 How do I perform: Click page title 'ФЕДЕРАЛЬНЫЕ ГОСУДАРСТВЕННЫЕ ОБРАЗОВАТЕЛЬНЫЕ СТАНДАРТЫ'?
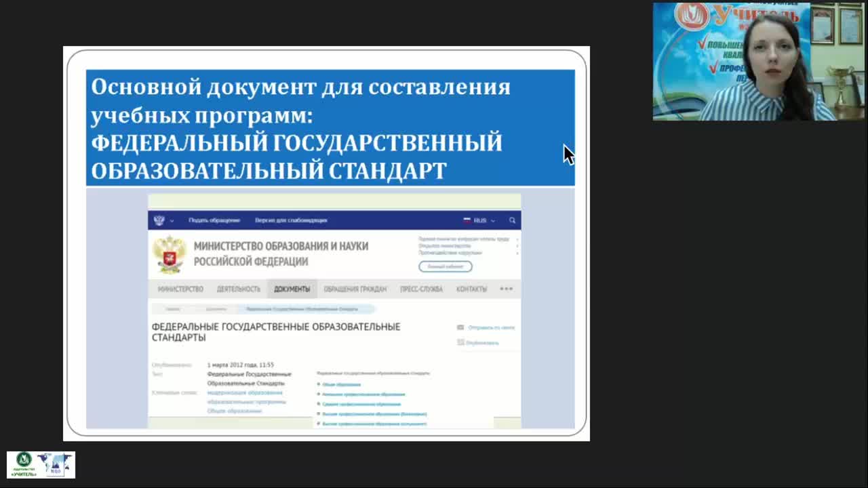pyautogui.click(x=276, y=332)
